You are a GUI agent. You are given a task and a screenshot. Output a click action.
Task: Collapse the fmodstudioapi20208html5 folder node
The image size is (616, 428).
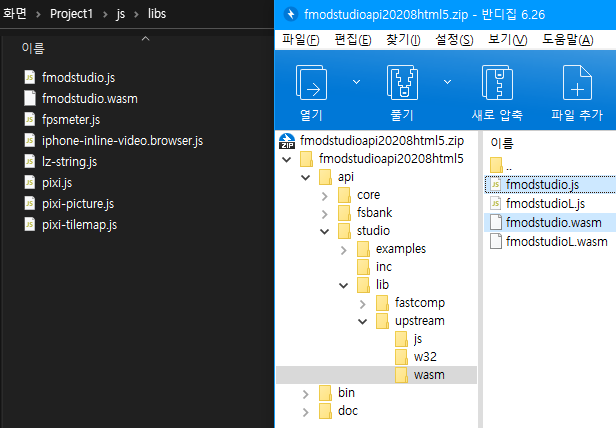click(287, 160)
